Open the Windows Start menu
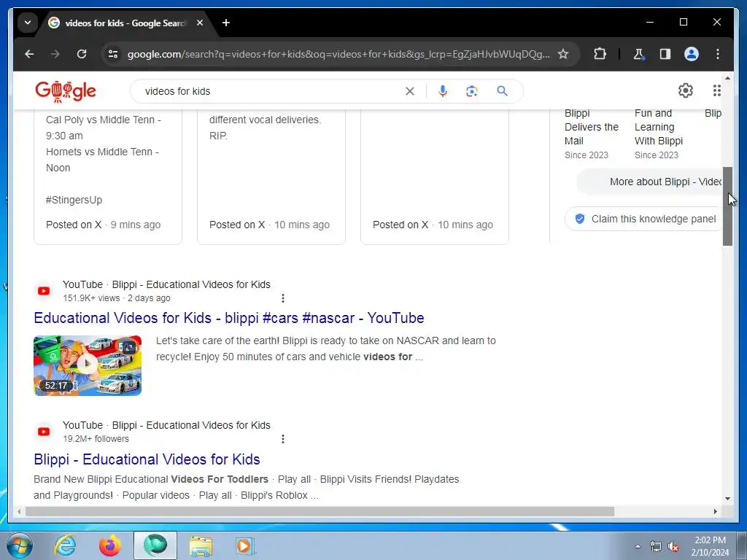The height and width of the screenshot is (560, 747). point(19,545)
